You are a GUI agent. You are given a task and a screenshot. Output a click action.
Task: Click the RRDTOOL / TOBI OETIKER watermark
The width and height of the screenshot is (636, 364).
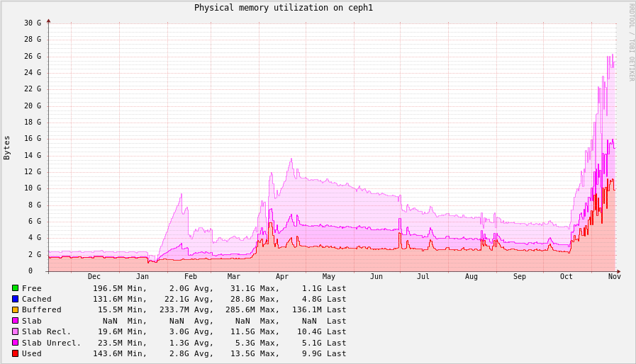click(x=631, y=42)
